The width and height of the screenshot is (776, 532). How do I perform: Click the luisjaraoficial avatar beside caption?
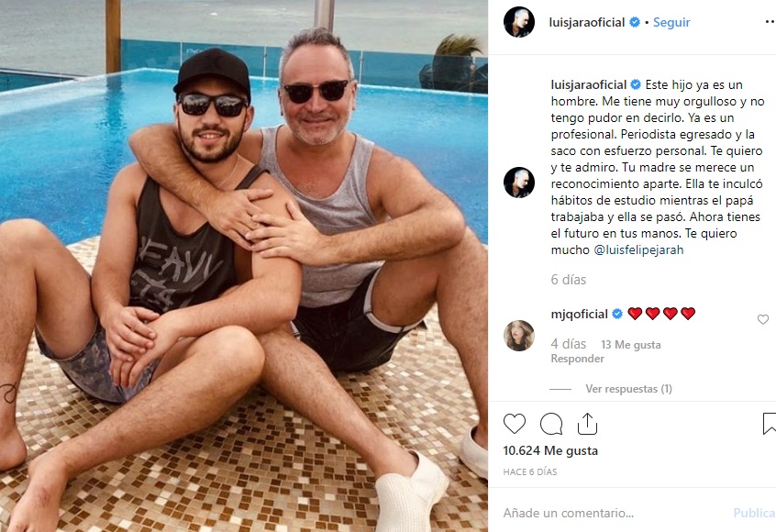coord(518,183)
